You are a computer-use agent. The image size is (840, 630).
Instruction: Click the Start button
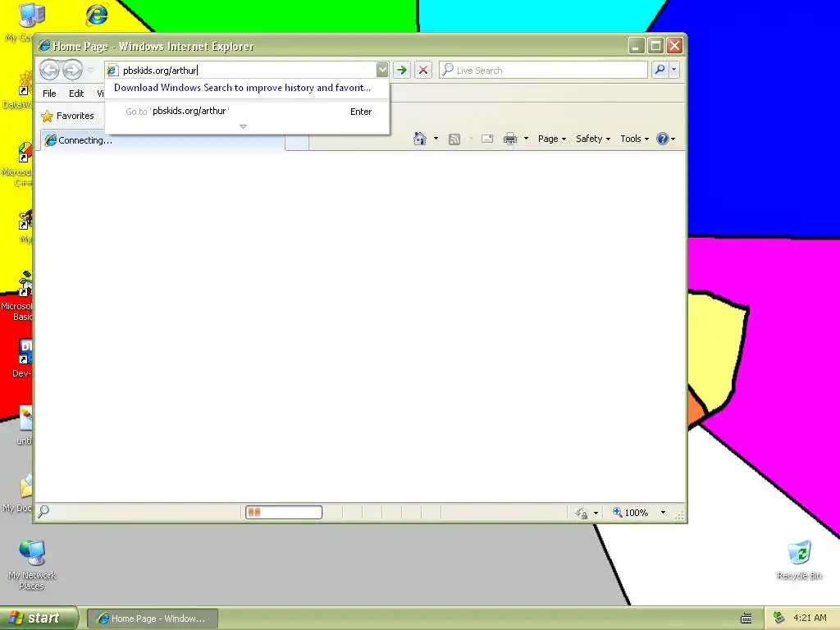[x=39, y=619]
